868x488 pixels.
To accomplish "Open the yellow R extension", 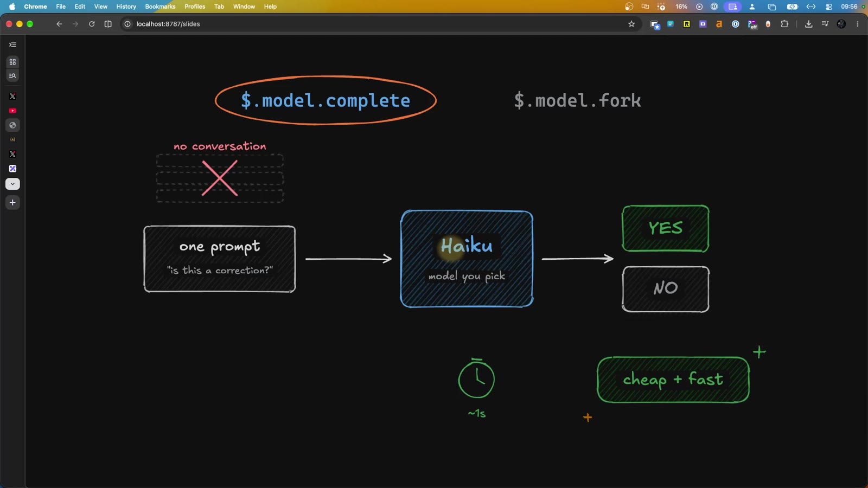I will tap(687, 24).
